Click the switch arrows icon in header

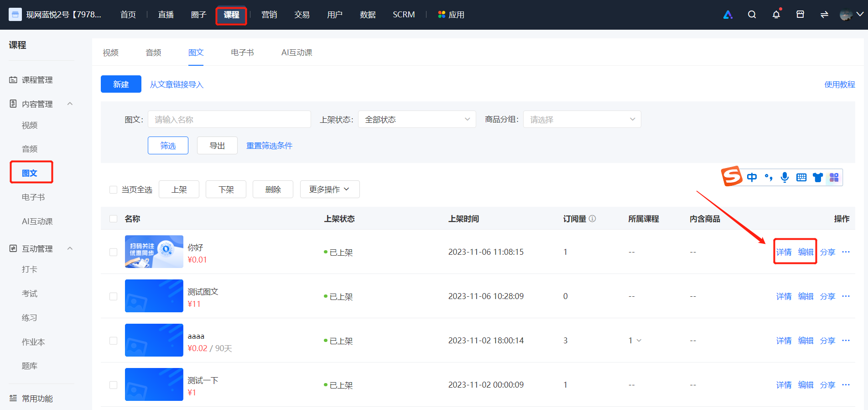[824, 15]
